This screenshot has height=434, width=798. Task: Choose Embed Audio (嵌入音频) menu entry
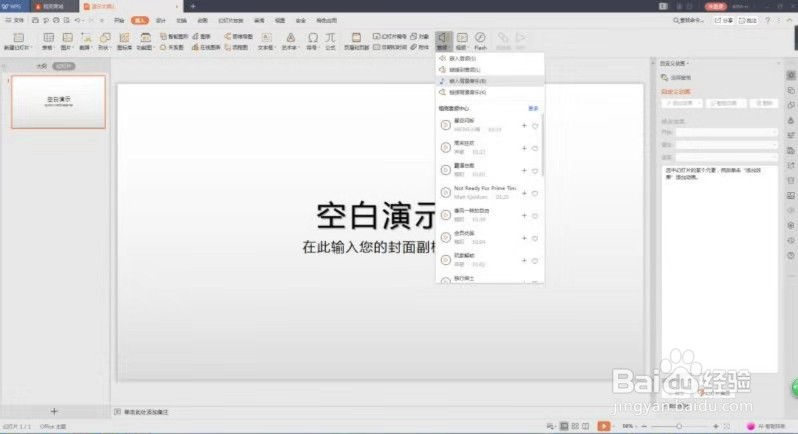click(x=490, y=58)
